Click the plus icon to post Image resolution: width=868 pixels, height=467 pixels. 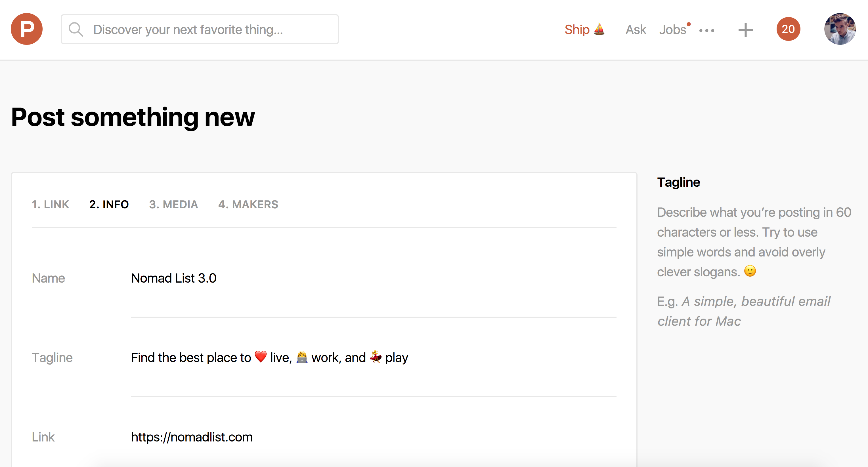[745, 30]
